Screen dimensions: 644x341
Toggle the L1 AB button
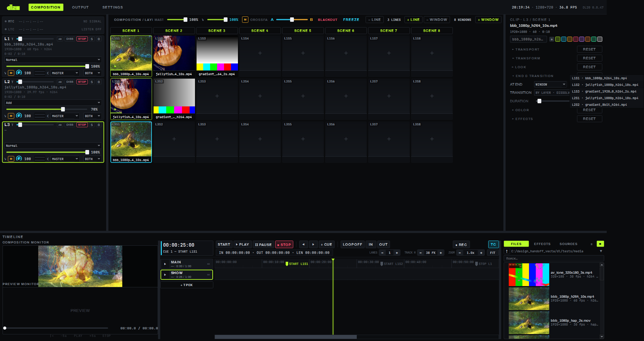click(60, 39)
